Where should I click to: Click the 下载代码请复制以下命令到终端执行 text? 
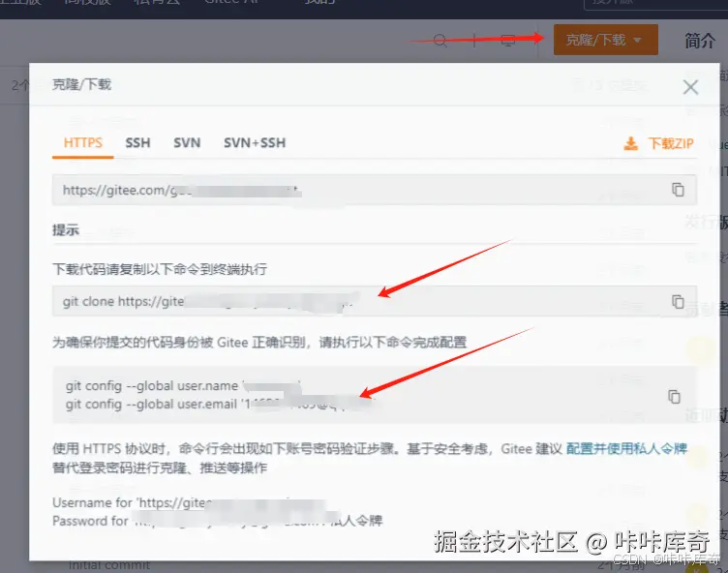click(160, 269)
